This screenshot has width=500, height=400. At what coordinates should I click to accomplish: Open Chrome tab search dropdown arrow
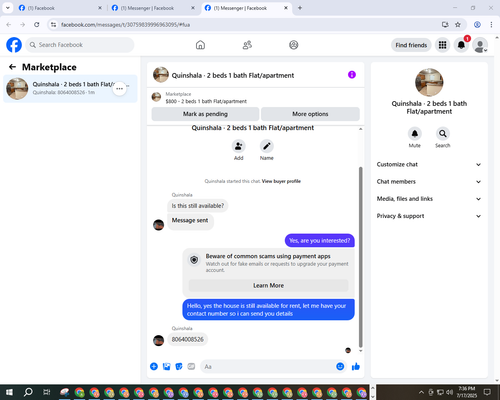coord(8,8)
